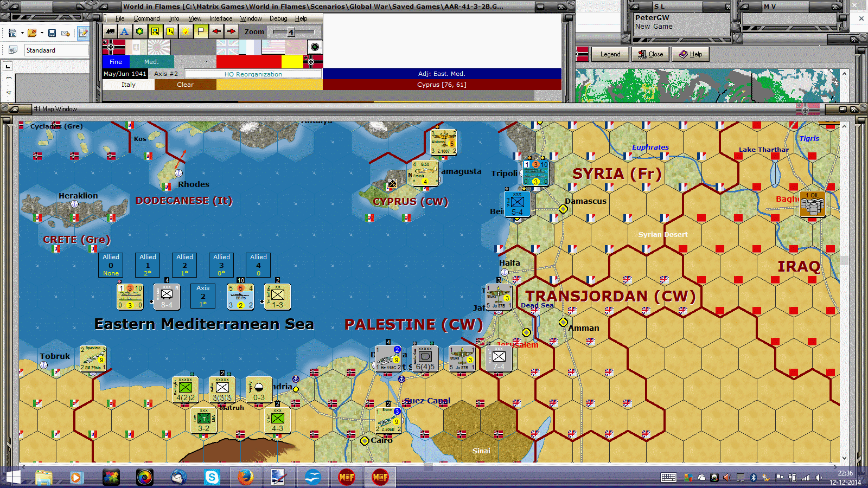Click the global map thumbnail overview

pos(707,86)
